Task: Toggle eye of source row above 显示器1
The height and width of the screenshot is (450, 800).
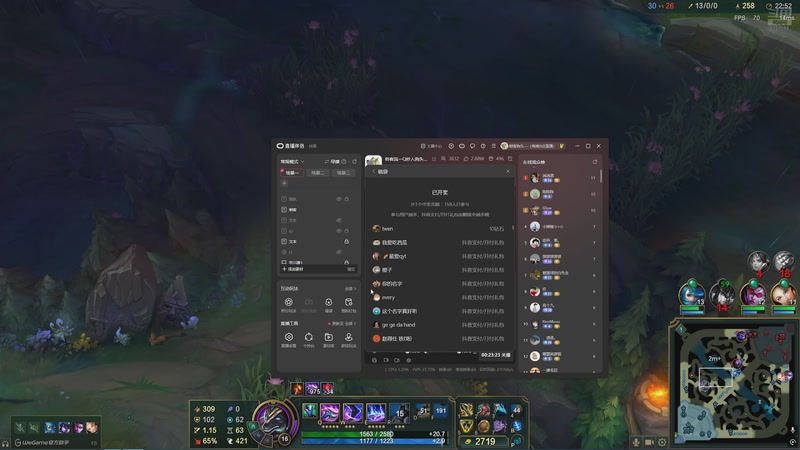Action: tap(339, 252)
